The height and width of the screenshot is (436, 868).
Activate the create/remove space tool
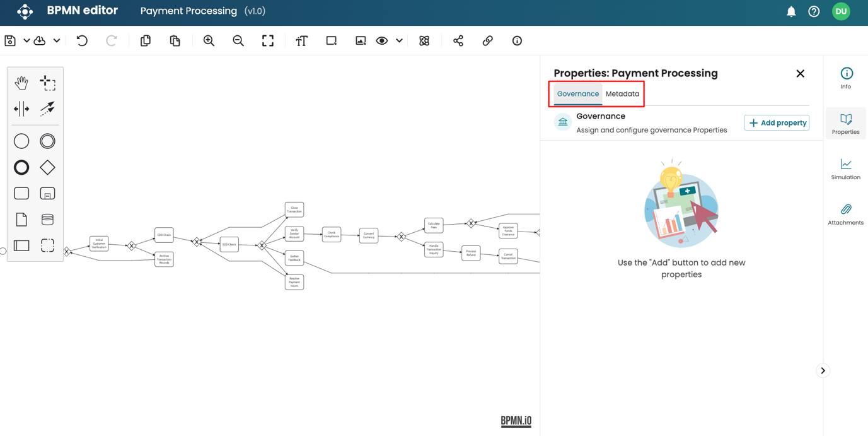pyautogui.click(x=21, y=109)
